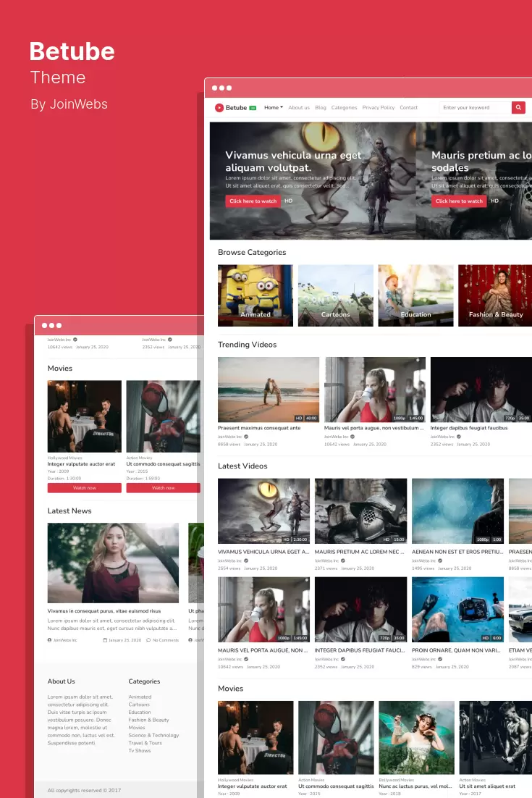Open latest video 'PROIN ORNARE, QUAM NON VARI...'
Image resolution: width=532 pixels, height=798 pixels.
pos(456,650)
